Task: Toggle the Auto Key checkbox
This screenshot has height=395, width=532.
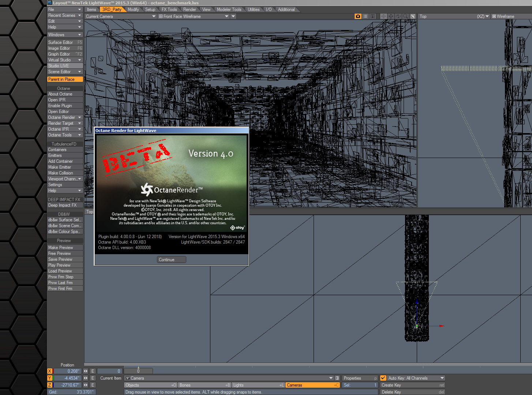Action: (x=383, y=378)
